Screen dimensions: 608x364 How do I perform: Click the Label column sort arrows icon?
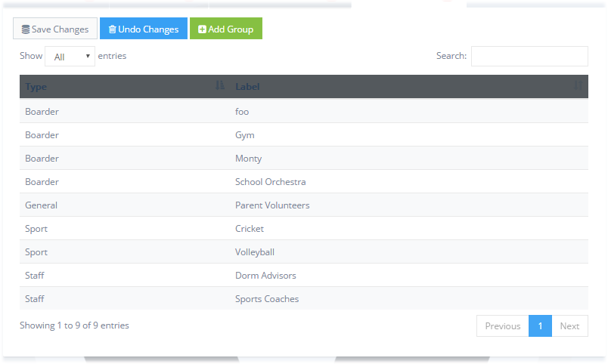point(579,85)
